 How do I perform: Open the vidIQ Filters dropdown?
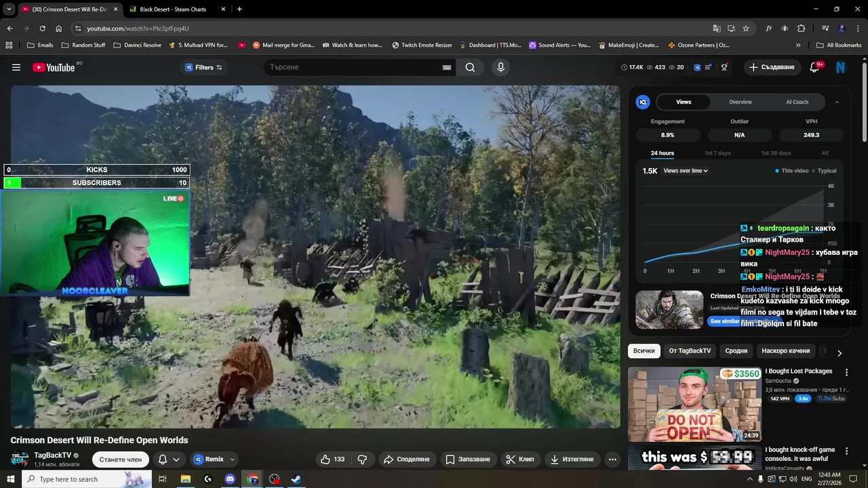pos(203,67)
